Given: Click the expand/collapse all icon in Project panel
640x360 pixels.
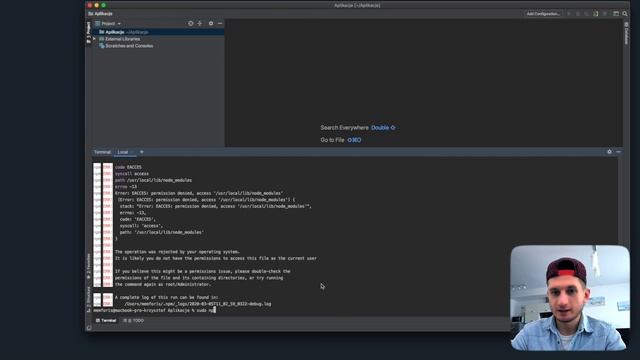Looking at the screenshot, I should click(200, 24).
